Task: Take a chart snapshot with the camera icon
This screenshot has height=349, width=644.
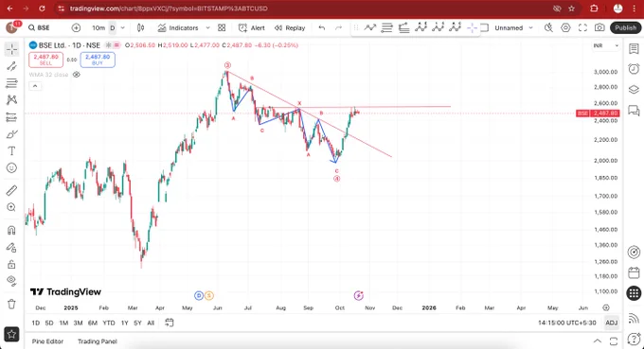Action: tap(599, 27)
